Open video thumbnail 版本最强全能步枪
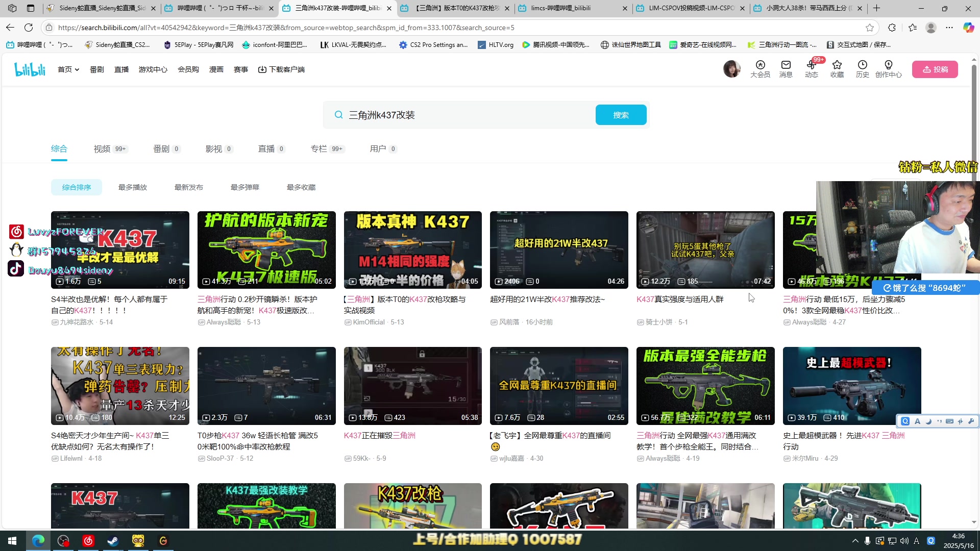 pos(705,386)
